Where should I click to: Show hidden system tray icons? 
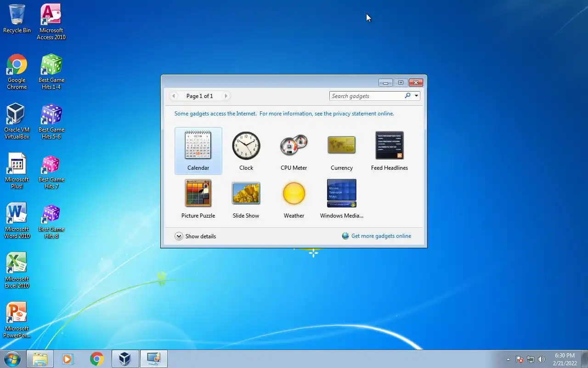click(x=508, y=359)
